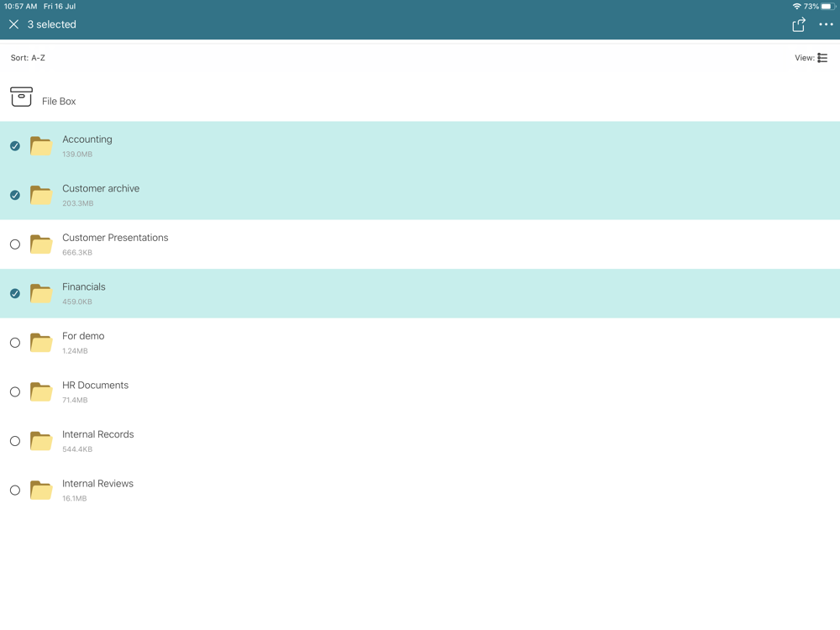Screen dimensions: 840x630
Task: Open the three-dot more options menu
Action: (x=826, y=24)
